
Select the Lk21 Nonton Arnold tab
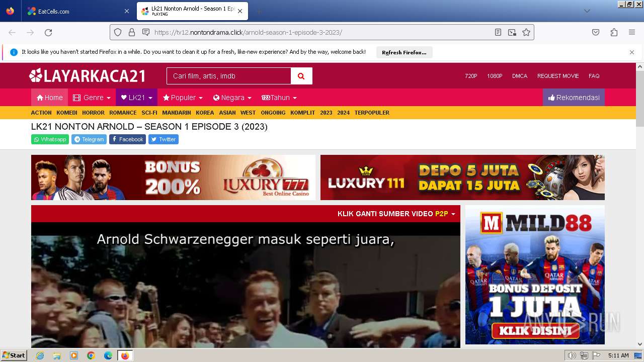[192, 11]
